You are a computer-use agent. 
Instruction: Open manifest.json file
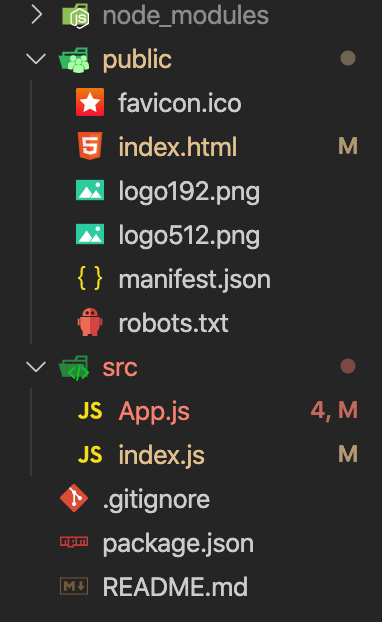pyautogui.click(x=195, y=280)
